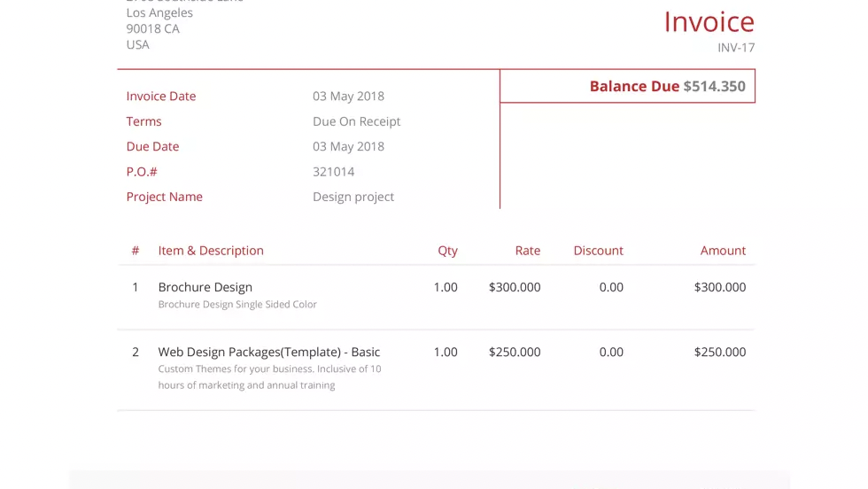Screen dimensions: 868x489
Task: Click the Discount column header
Action: pos(598,251)
